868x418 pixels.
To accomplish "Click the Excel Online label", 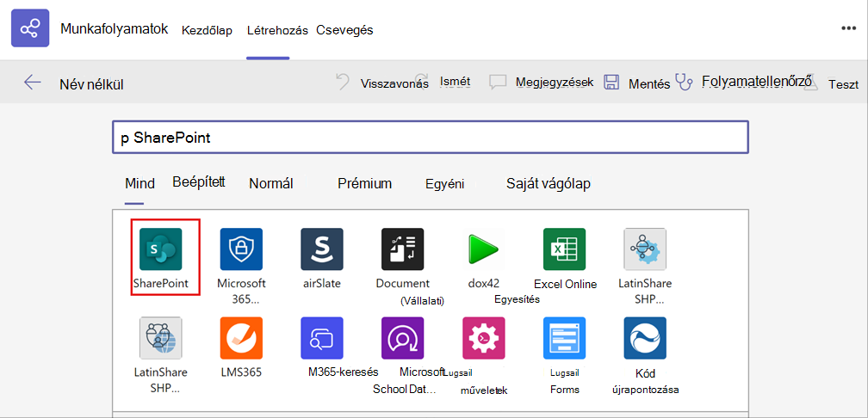I will click(x=565, y=284).
